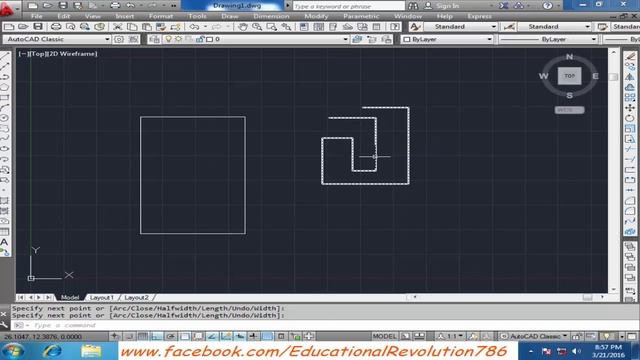Open the Properties palette icon

pos(304,27)
